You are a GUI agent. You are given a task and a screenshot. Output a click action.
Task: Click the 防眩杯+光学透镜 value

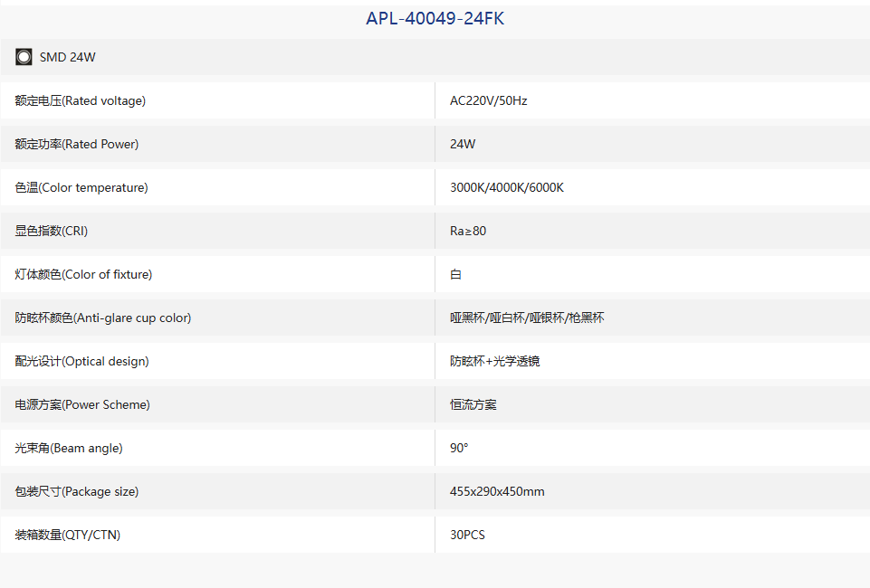(495, 361)
